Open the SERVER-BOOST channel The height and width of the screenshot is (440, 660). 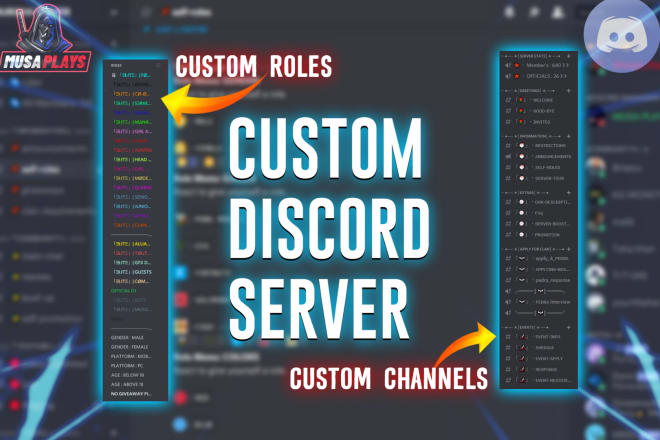coord(538,224)
